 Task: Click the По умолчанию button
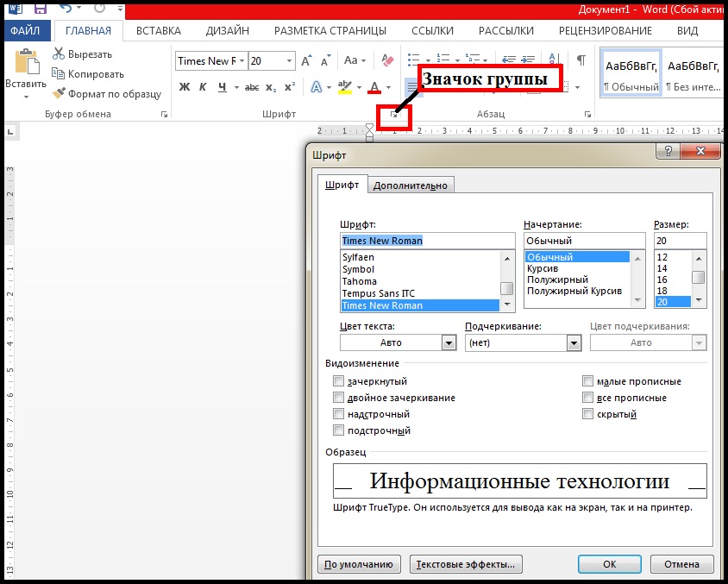(x=359, y=564)
